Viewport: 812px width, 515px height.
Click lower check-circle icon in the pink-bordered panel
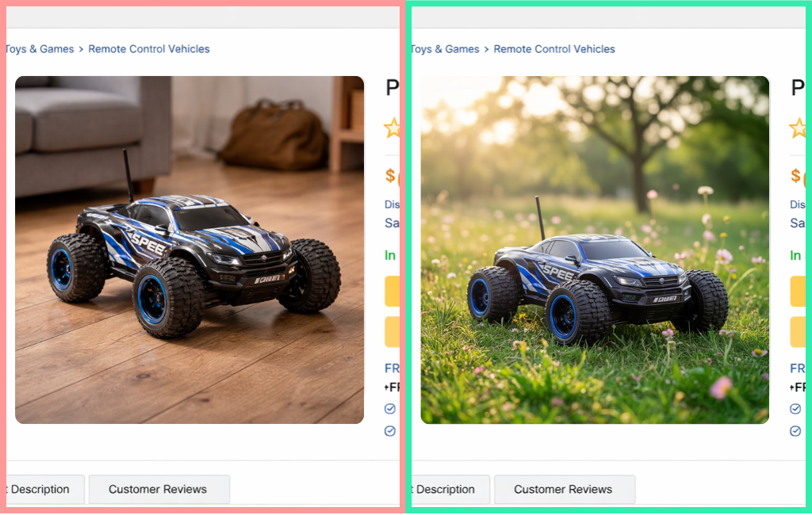point(390,431)
